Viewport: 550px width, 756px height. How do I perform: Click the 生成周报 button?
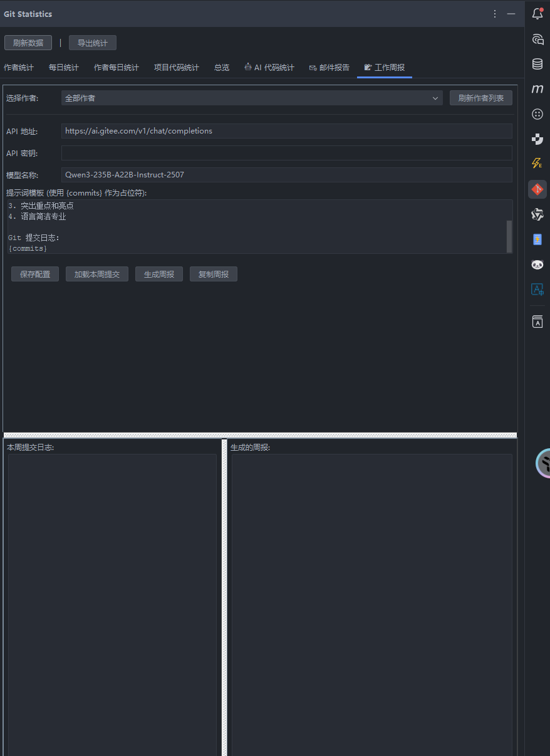(159, 274)
